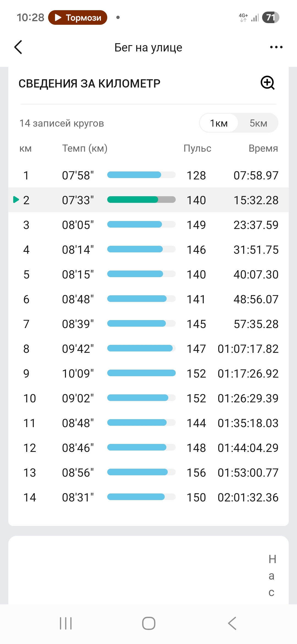Tap the magnifier zoom-in icon
The width and height of the screenshot is (297, 644).
[x=268, y=83]
